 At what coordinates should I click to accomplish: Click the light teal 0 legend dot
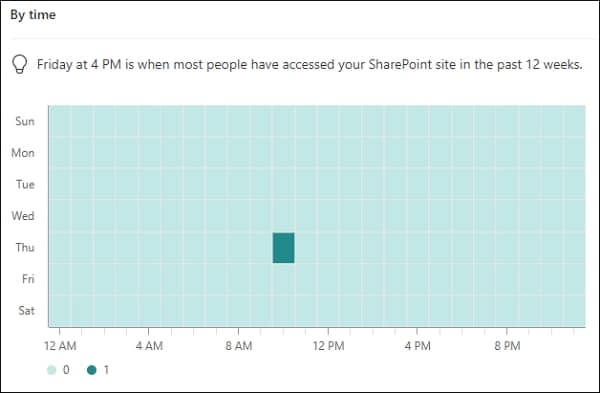pos(52,370)
